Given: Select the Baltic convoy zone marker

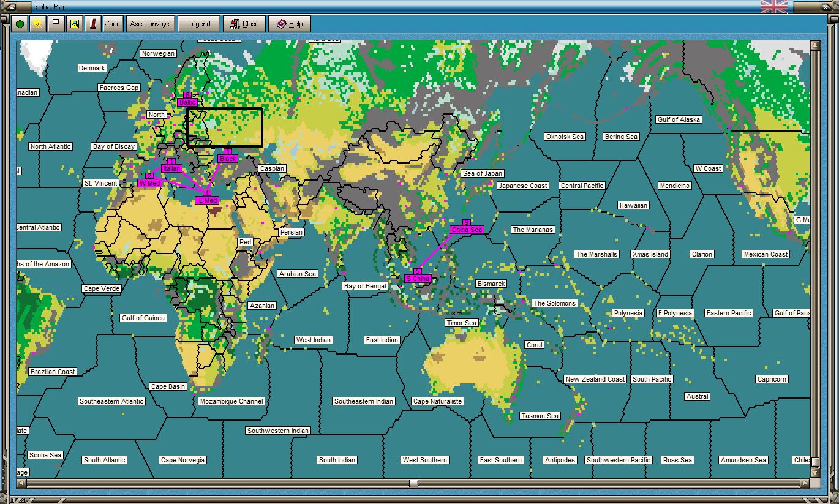Looking at the screenshot, I should pos(187,102).
